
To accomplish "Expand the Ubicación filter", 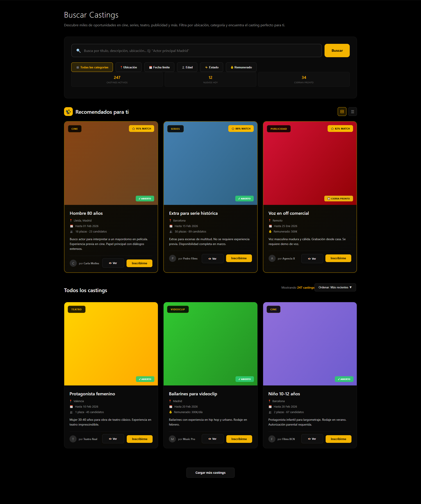I will coord(128,67).
